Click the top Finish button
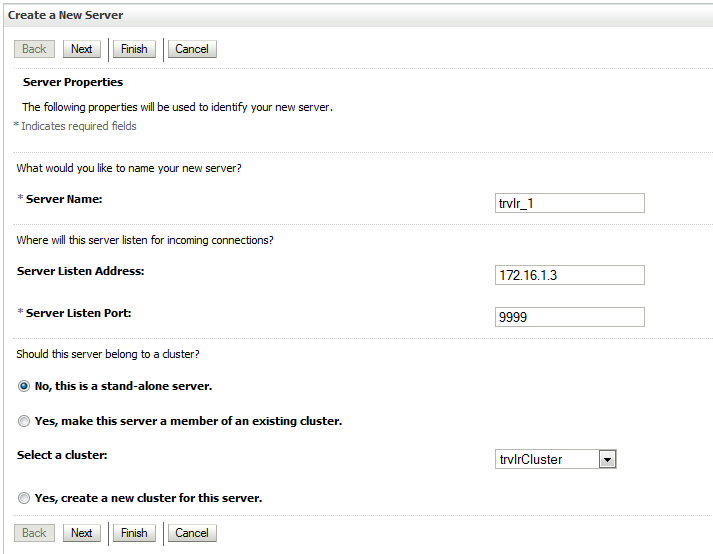Image resolution: width=713 pixels, height=554 pixels. click(134, 49)
